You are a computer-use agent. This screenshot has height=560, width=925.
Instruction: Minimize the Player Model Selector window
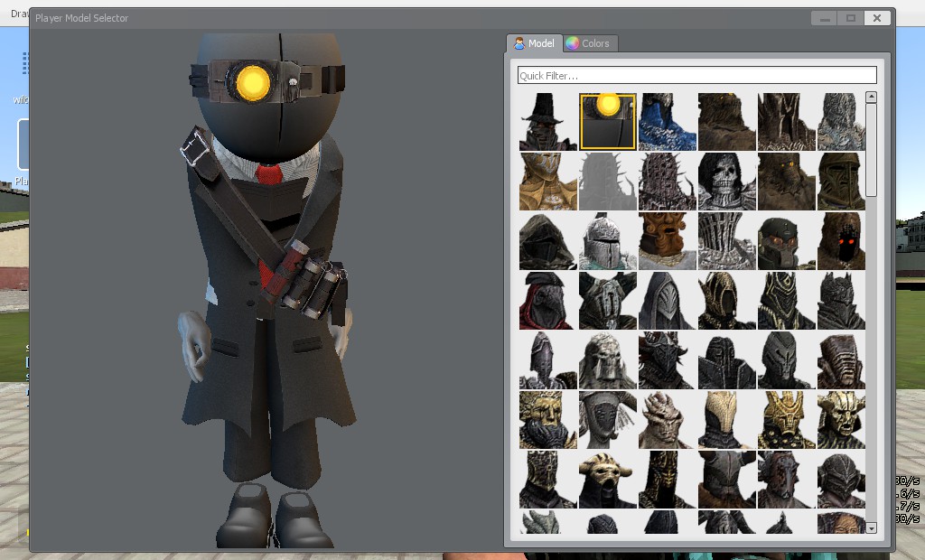click(x=825, y=18)
